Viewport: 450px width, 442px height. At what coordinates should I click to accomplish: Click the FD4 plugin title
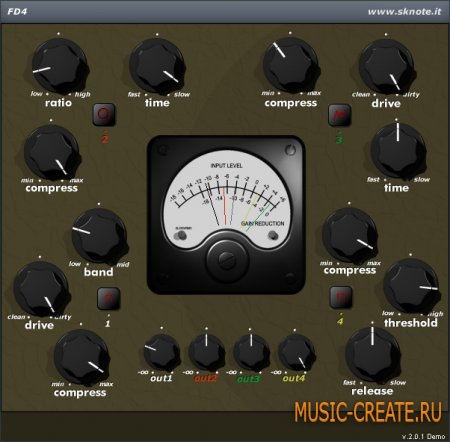(17, 12)
